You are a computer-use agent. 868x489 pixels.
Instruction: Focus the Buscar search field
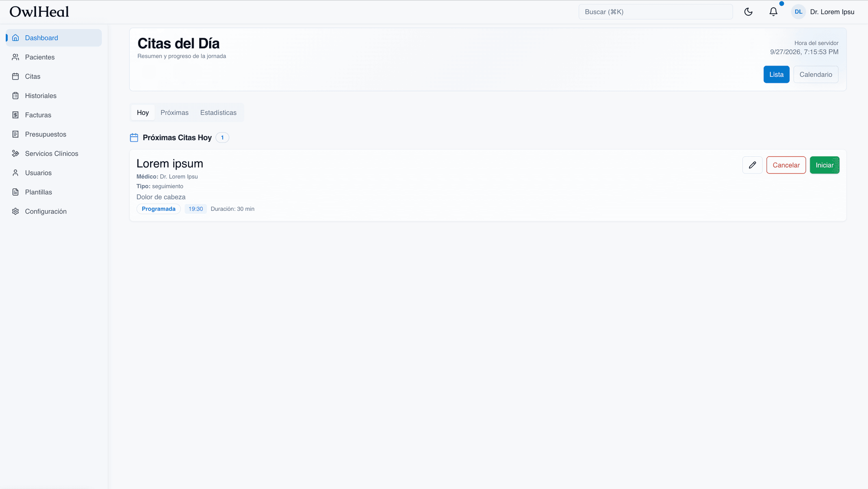pyautogui.click(x=655, y=12)
